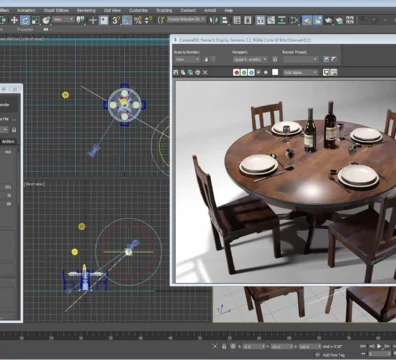Screen dimensions: 396x360
Task: Toggle Spinner Snap
Action: click(x=148, y=20)
